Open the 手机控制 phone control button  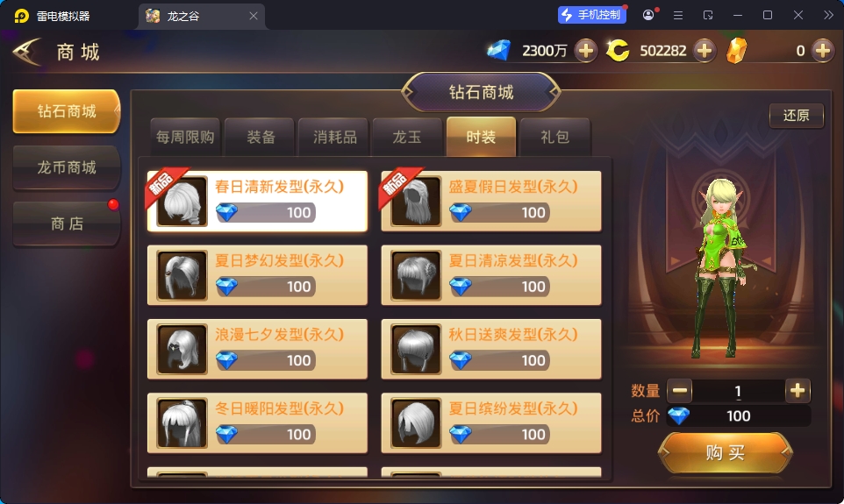[x=591, y=15]
